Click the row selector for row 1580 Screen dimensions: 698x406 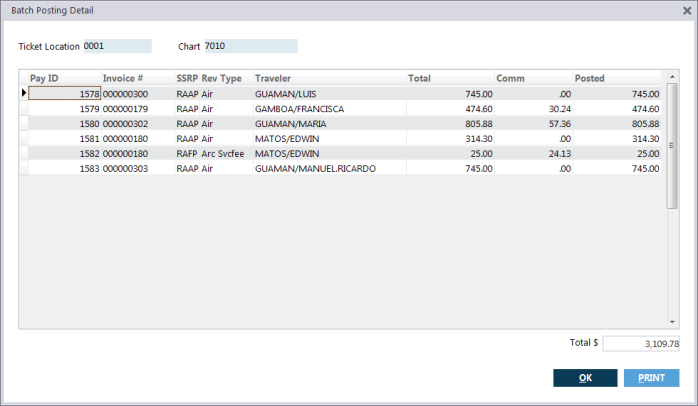tap(24, 123)
